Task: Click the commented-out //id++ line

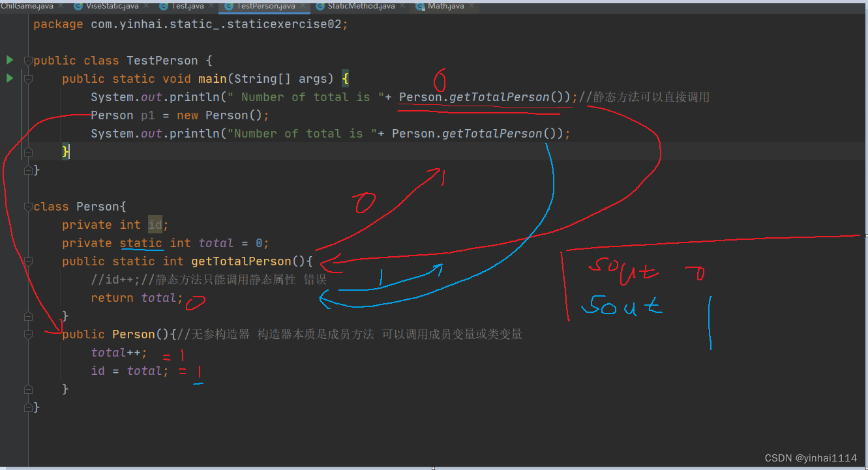Action: [209, 280]
